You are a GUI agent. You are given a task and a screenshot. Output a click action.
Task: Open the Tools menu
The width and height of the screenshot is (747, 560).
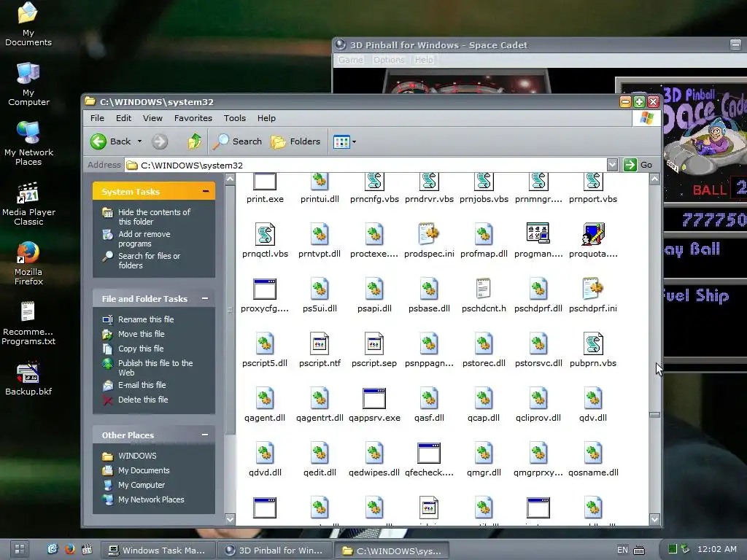tap(235, 118)
